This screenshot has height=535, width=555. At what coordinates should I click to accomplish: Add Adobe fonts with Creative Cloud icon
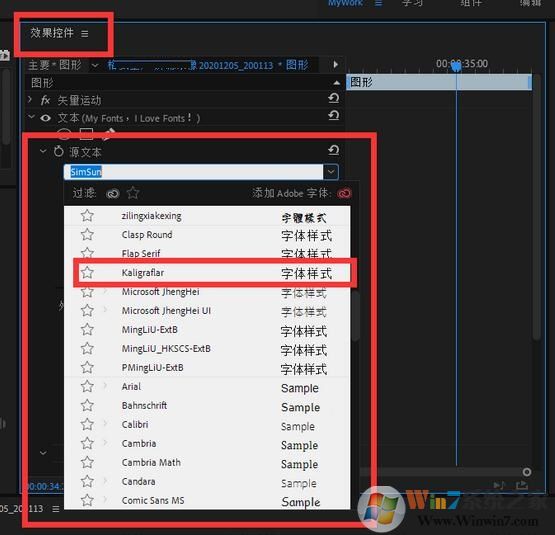[x=344, y=193]
